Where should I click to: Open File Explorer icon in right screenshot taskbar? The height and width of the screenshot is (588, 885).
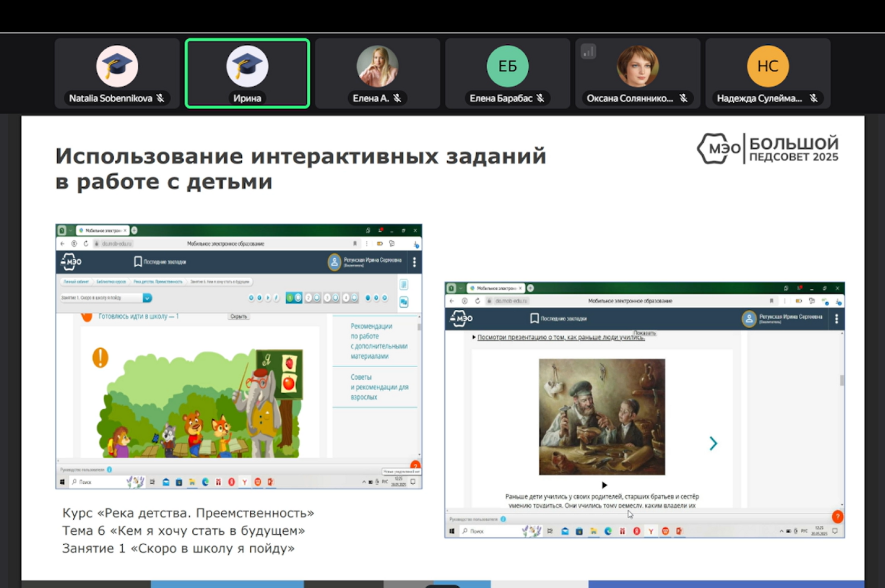pyautogui.click(x=593, y=531)
